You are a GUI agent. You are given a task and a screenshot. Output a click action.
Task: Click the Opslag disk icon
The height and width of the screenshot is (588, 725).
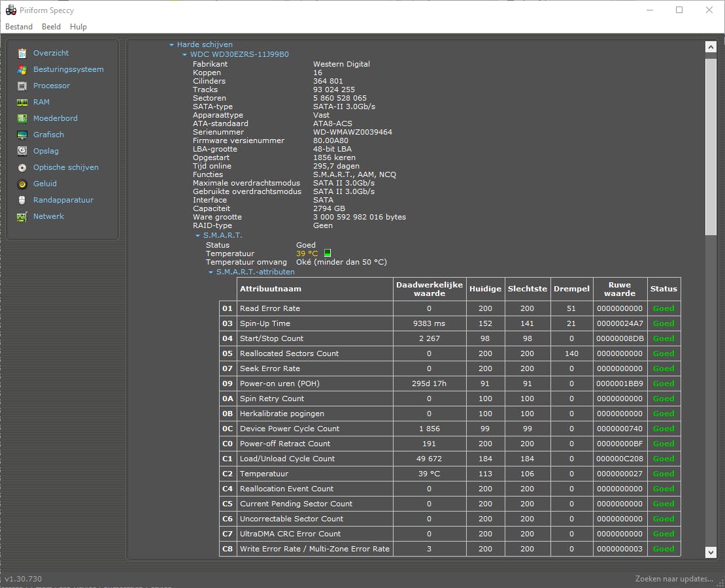click(22, 151)
